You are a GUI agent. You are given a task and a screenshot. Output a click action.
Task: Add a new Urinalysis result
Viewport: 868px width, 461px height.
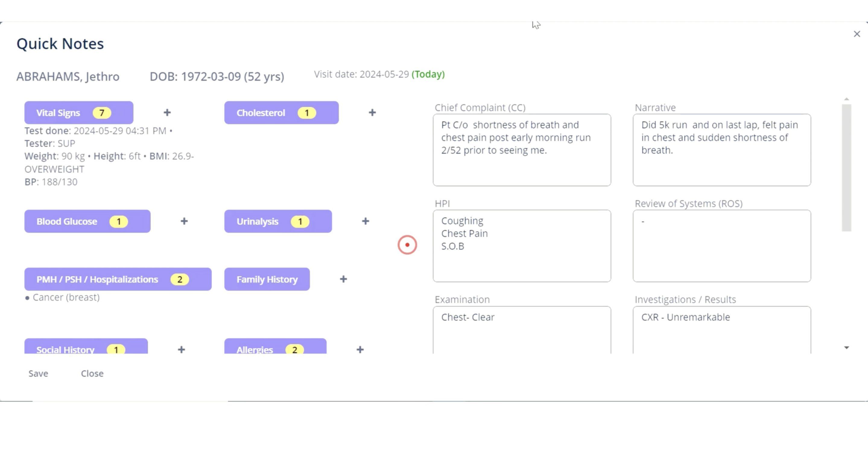365,221
